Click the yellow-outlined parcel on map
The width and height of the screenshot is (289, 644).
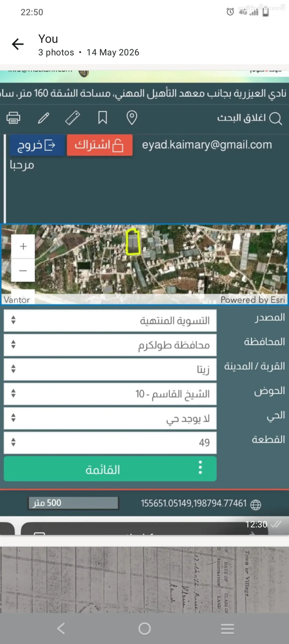tap(133, 242)
